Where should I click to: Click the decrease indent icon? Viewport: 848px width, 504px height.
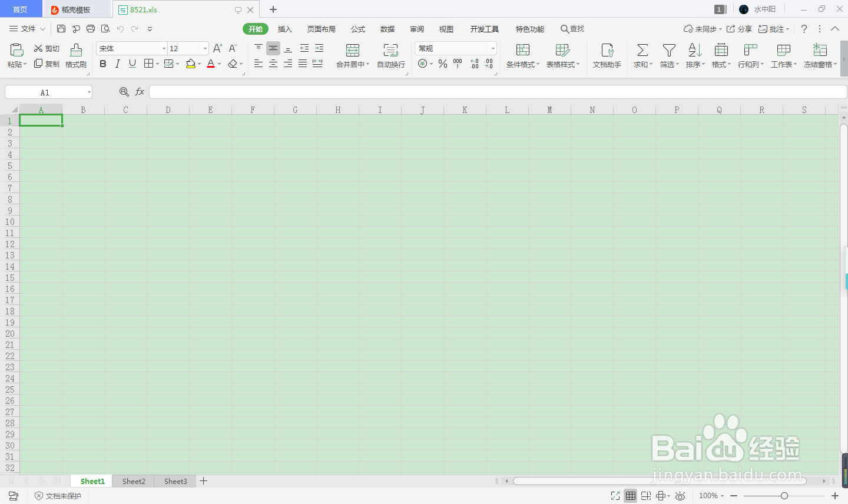tap(304, 48)
